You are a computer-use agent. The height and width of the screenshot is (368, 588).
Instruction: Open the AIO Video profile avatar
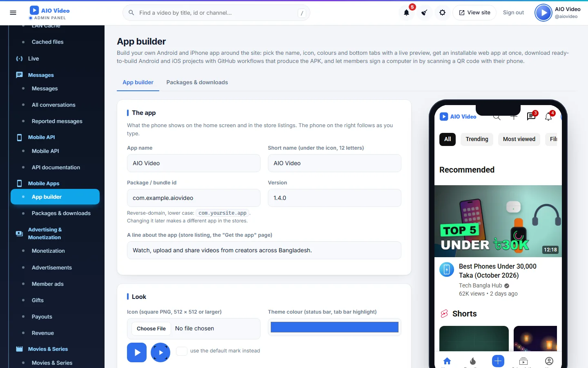(543, 13)
